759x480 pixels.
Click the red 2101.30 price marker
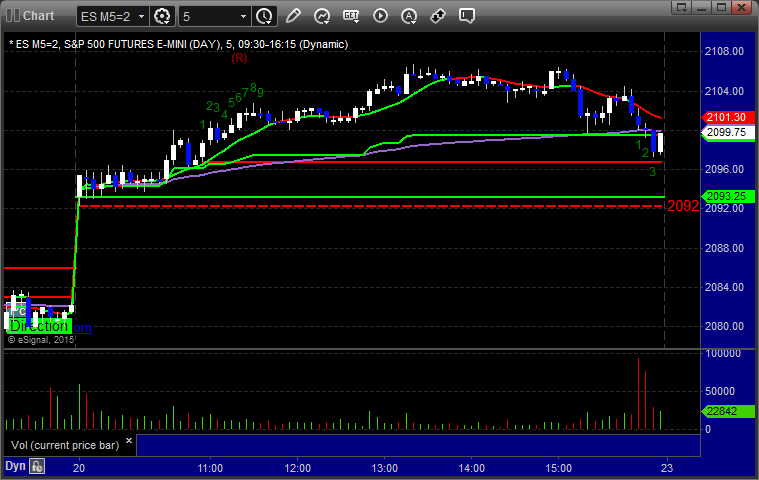pyautogui.click(x=727, y=117)
